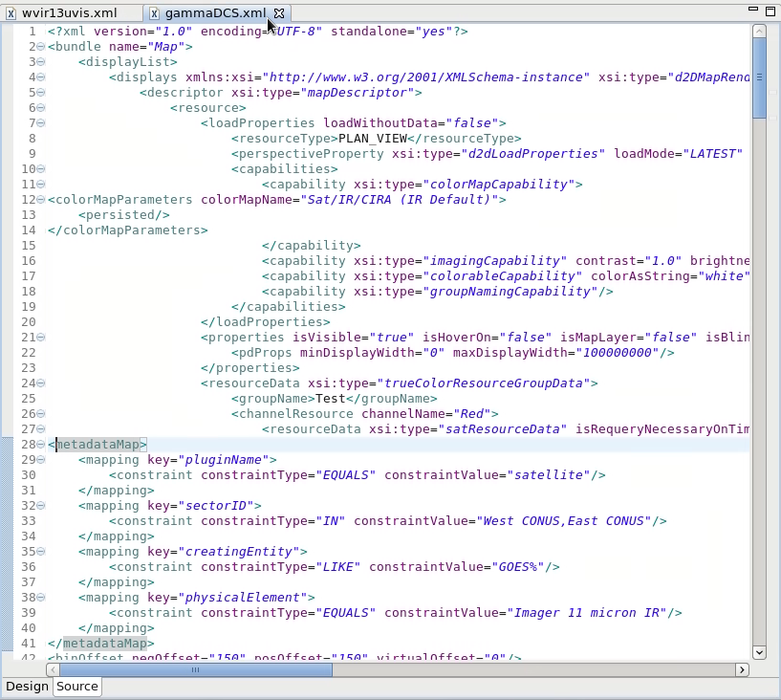Click the horizontal scrollbar right arrow
Screen dimensions: 781x700
pyautogui.click(x=742, y=669)
